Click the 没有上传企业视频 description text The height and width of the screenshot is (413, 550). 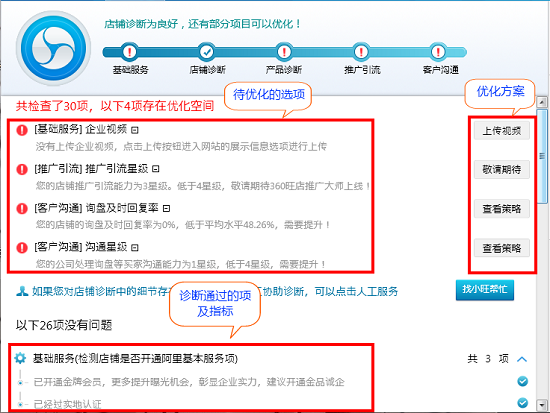pyautogui.click(x=181, y=146)
